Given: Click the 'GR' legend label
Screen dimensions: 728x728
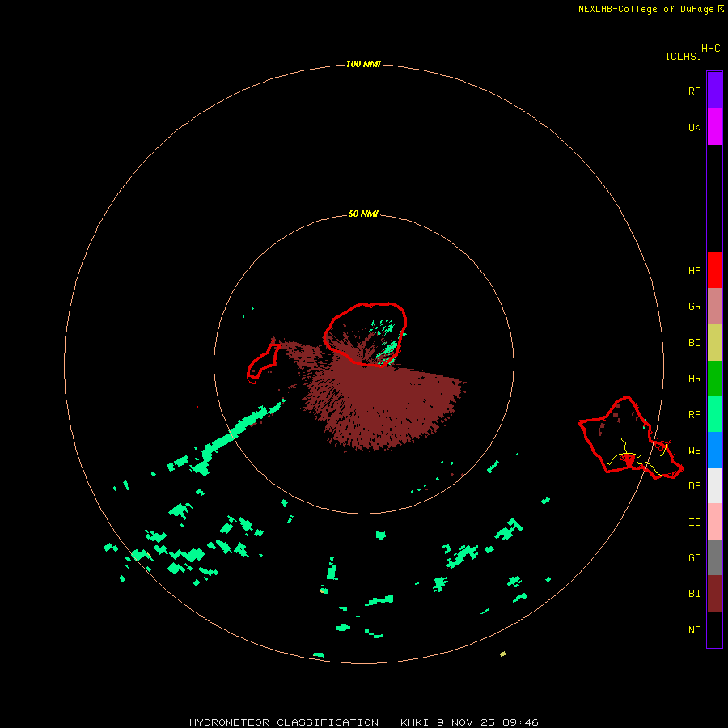Looking at the screenshot, I should (x=695, y=307).
